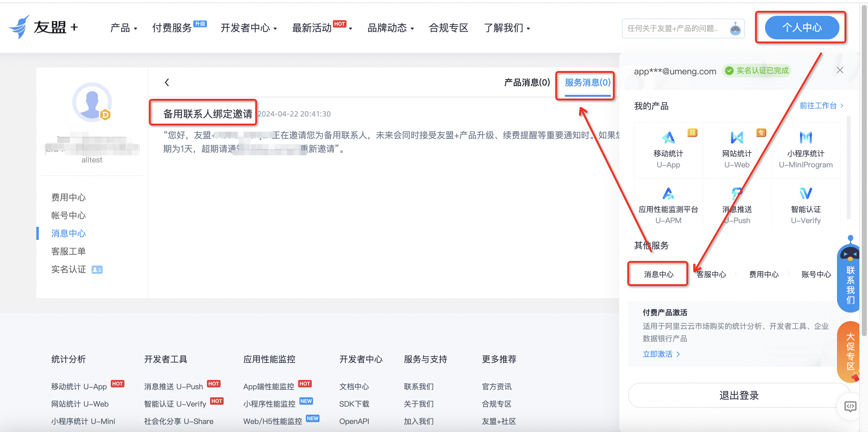This screenshot has height=432, width=868.
Task: Expand the 品牌动态 dropdown menu
Action: pyautogui.click(x=391, y=28)
